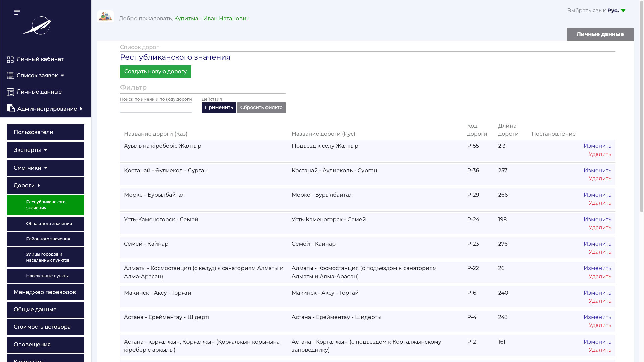Click the Личный кабинет grid icon
Screen dimensions: 644x362
(10, 60)
